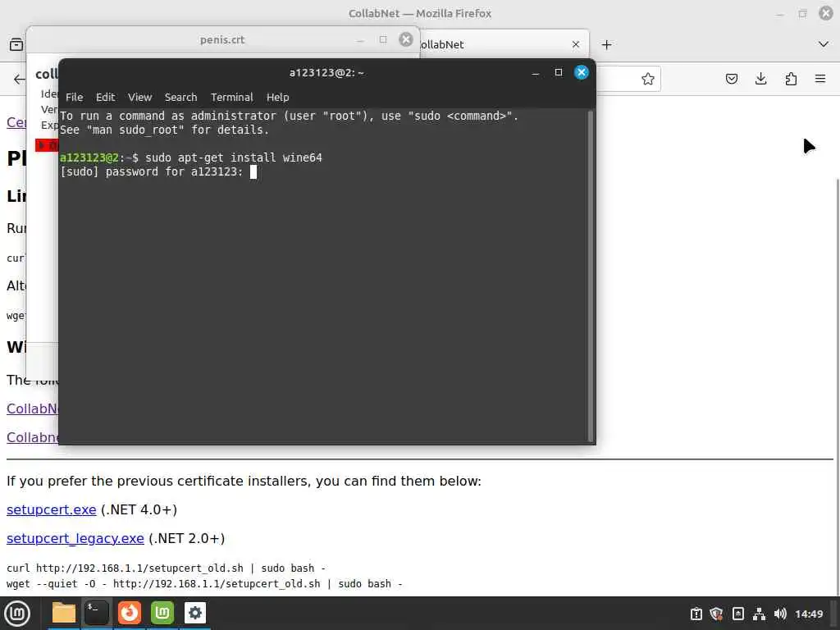Screen dimensions: 840x630
Task: Open Firefox extensions puzzle icon
Action: [x=791, y=80]
